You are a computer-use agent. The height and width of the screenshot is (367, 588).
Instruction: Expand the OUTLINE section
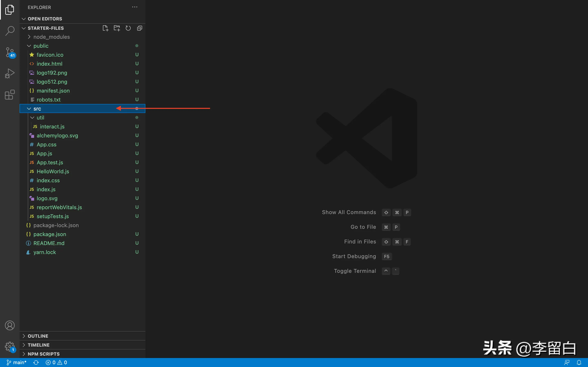click(x=38, y=336)
